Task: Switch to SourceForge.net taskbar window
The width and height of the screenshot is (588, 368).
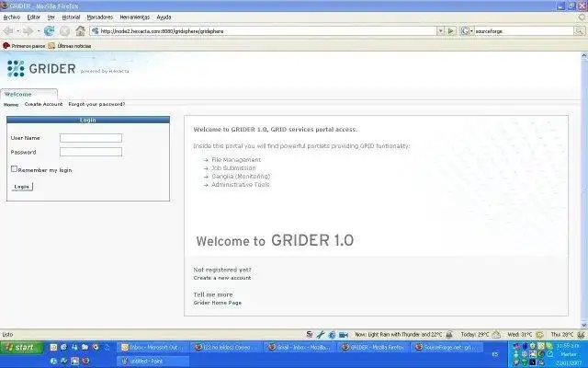Action: [x=448, y=348]
